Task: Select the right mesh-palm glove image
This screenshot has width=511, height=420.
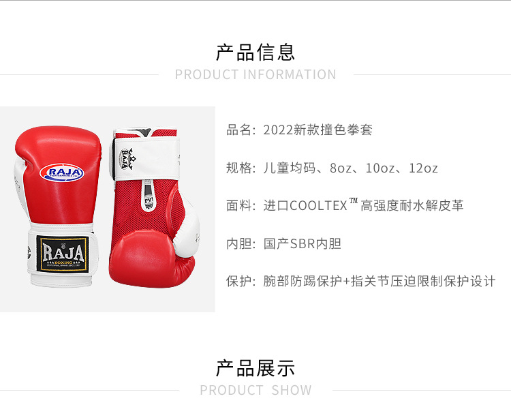Action: click(154, 207)
